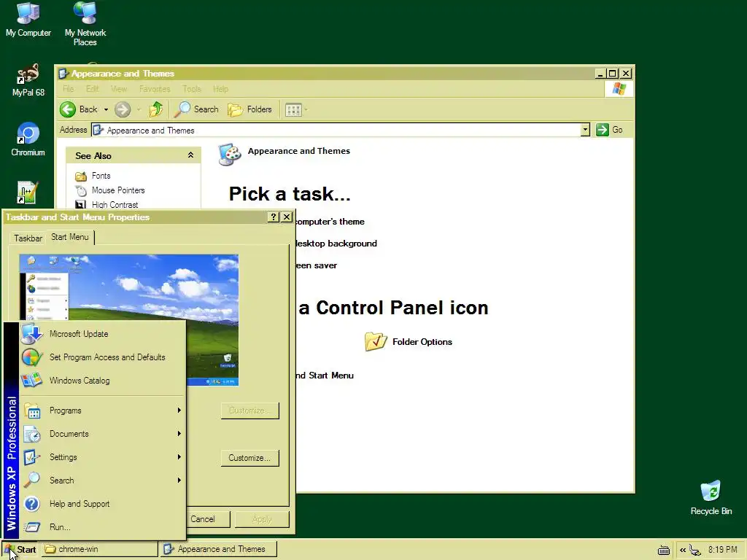This screenshot has width=747, height=560.
Task: Click the Appearance and Themes palette icon
Action: pos(230,155)
